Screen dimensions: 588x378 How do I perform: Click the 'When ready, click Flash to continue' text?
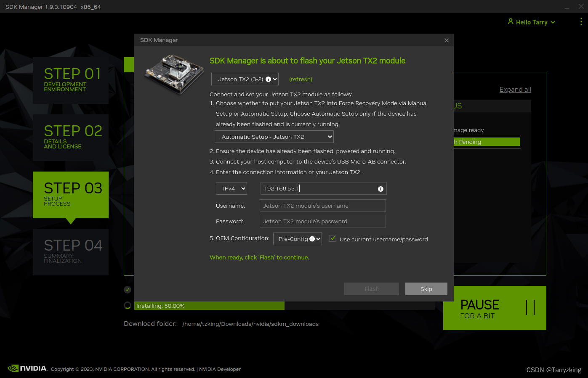pyautogui.click(x=259, y=257)
